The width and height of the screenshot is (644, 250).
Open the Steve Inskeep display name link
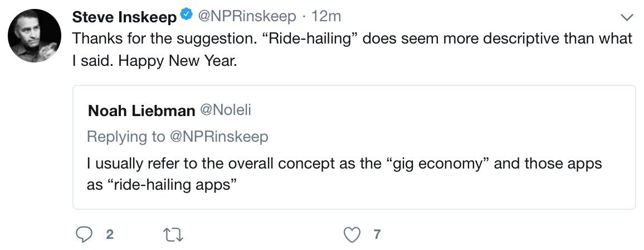coord(124,17)
